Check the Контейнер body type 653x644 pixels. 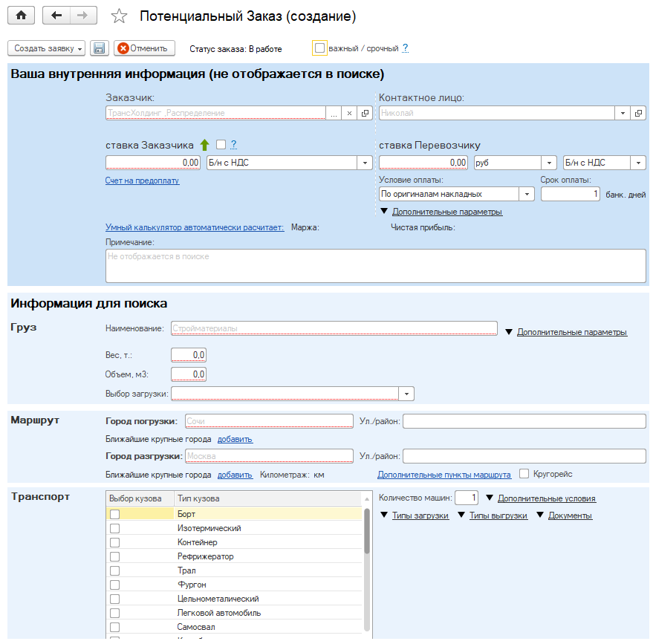point(114,542)
